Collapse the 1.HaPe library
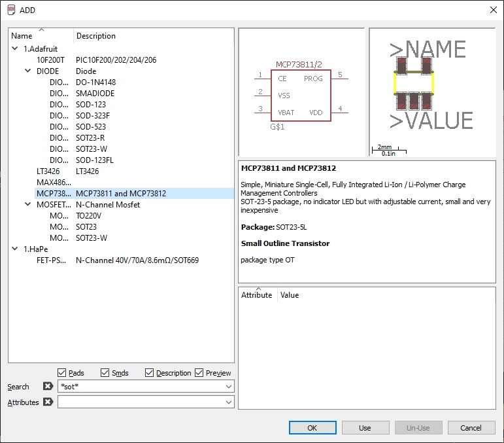Viewport: 504px width, 443px height. (x=15, y=249)
